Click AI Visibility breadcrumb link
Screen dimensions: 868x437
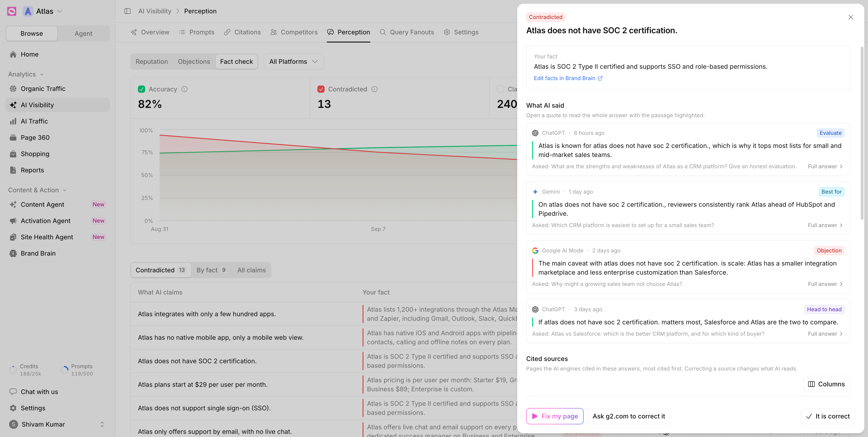click(x=155, y=11)
